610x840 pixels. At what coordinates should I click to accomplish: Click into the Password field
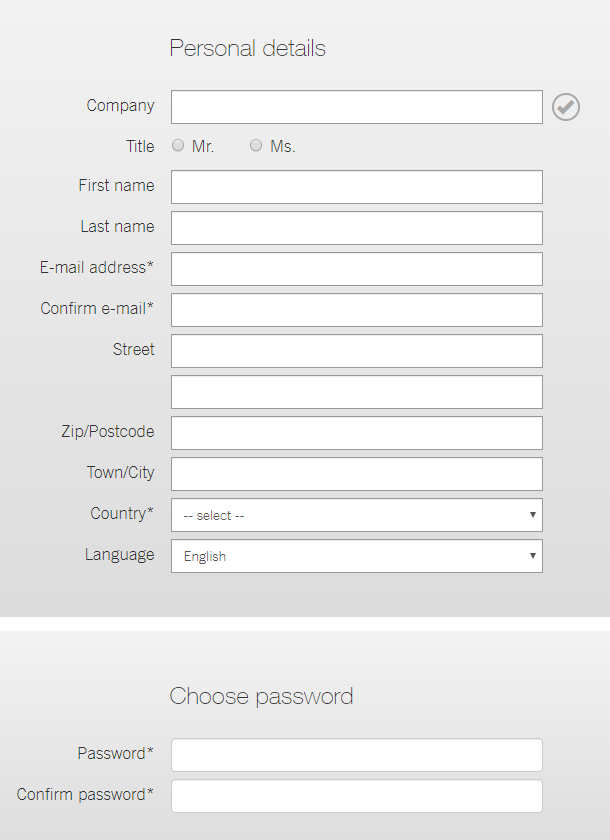tap(356, 755)
